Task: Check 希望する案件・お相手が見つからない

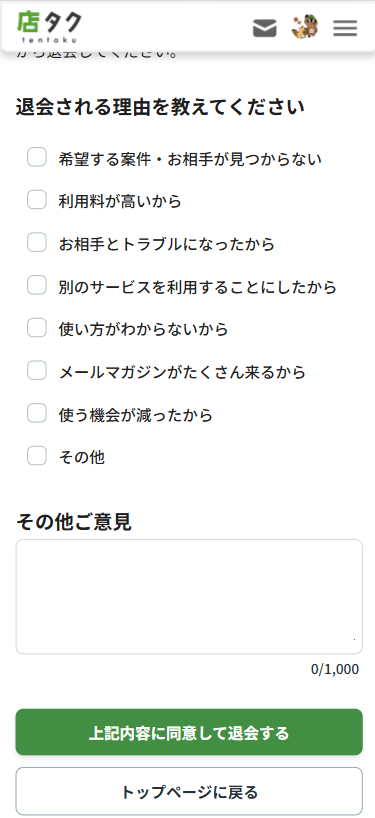Action: click(x=37, y=157)
